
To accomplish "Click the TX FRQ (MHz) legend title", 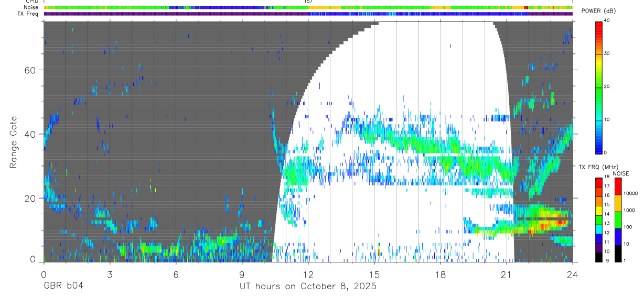I will [599, 167].
